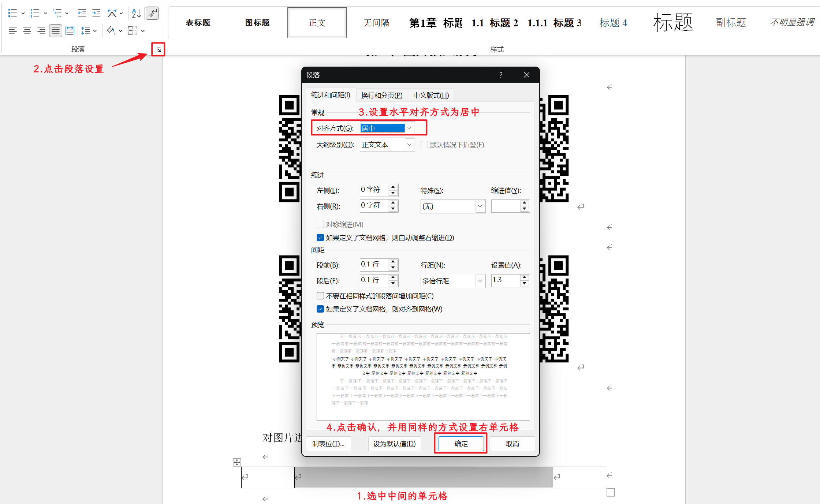This screenshot has height=504, width=820.
Task: Enable the 对称缩进 checkbox
Action: click(320, 224)
